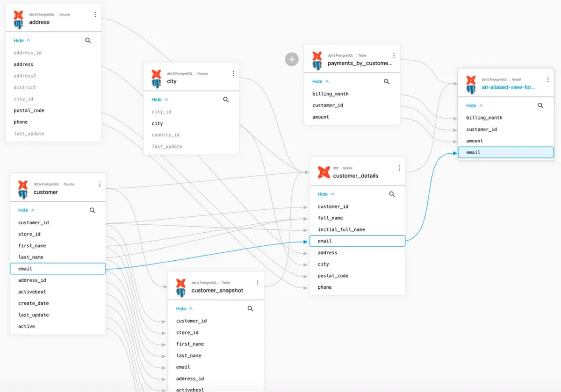Click the dbt logo on customer_details card
The height and width of the screenshot is (392, 561).
pyautogui.click(x=324, y=172)
